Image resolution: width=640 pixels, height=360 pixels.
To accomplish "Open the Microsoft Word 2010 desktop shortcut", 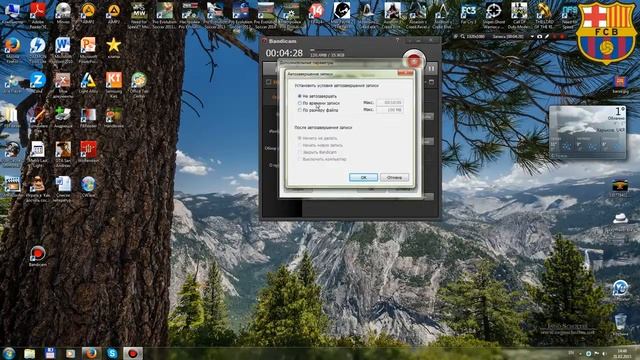I will click(x=63, y=50).
